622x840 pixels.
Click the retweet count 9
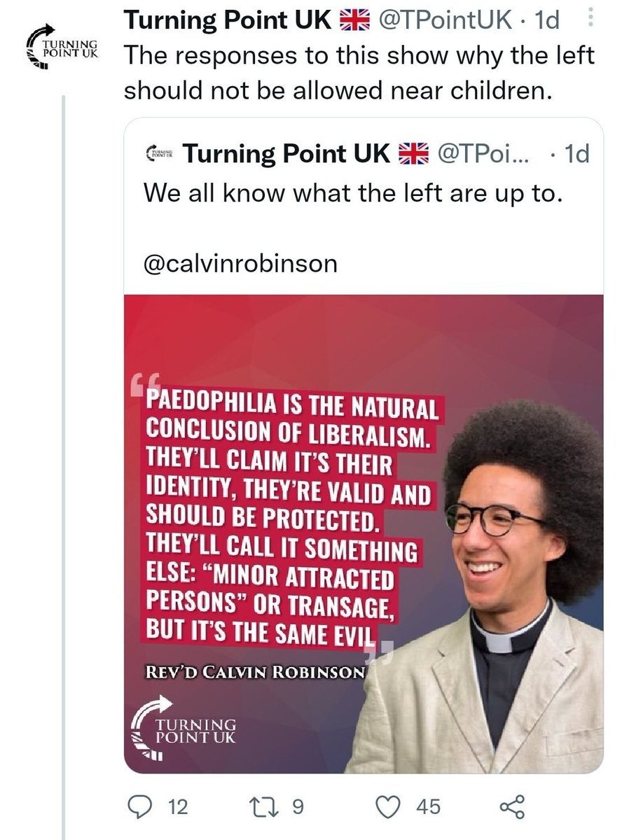coord(297,807)
